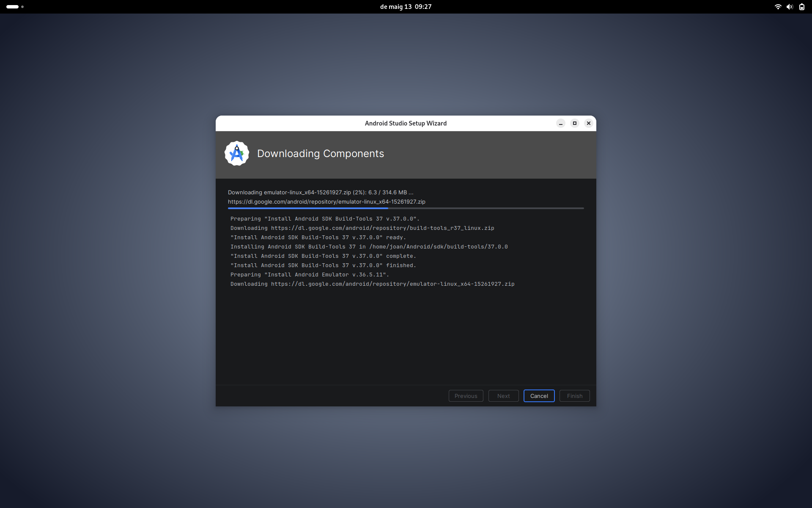Click log line Build-Tools 37 v.37.0.0 ready
The height and width of the screenshot is (508, 812).
point(318,237)
